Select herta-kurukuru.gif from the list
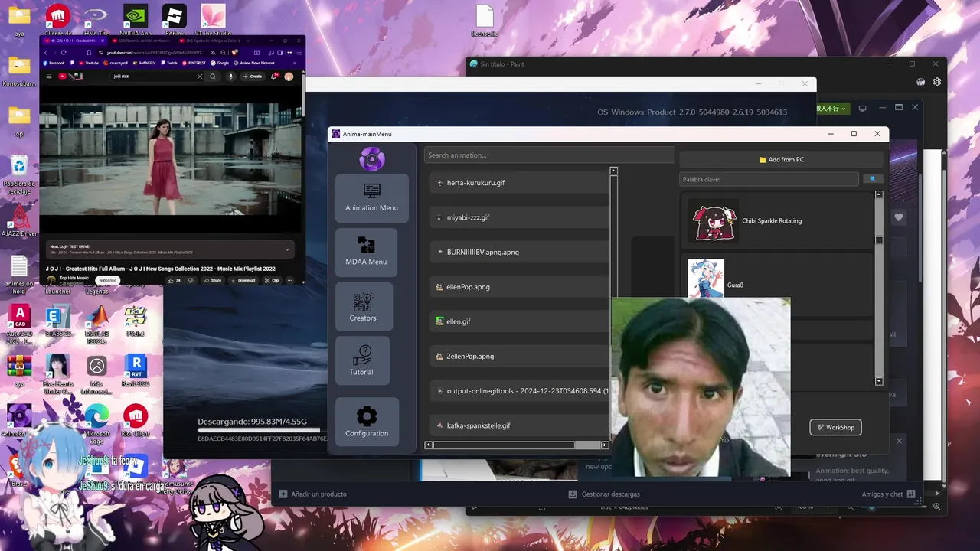Image resolution: width=980 pixels, height=551 pixels. click(x=519, y=183)
